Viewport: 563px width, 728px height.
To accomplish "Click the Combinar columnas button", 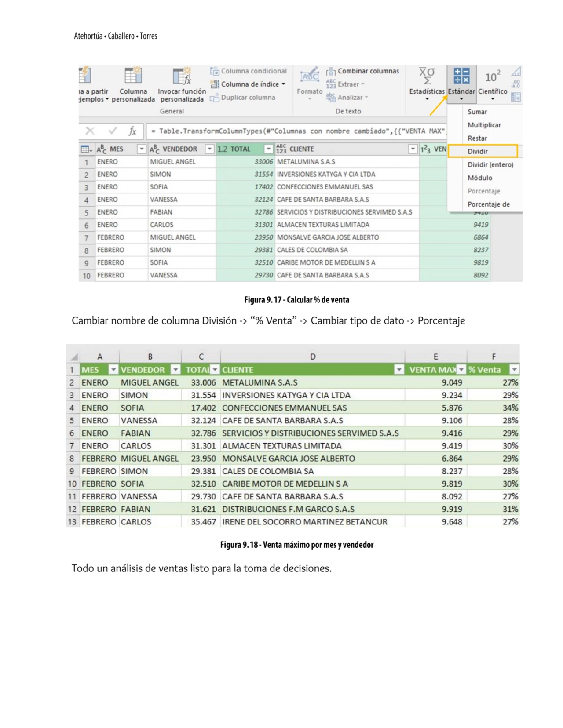I will (363, 71).
